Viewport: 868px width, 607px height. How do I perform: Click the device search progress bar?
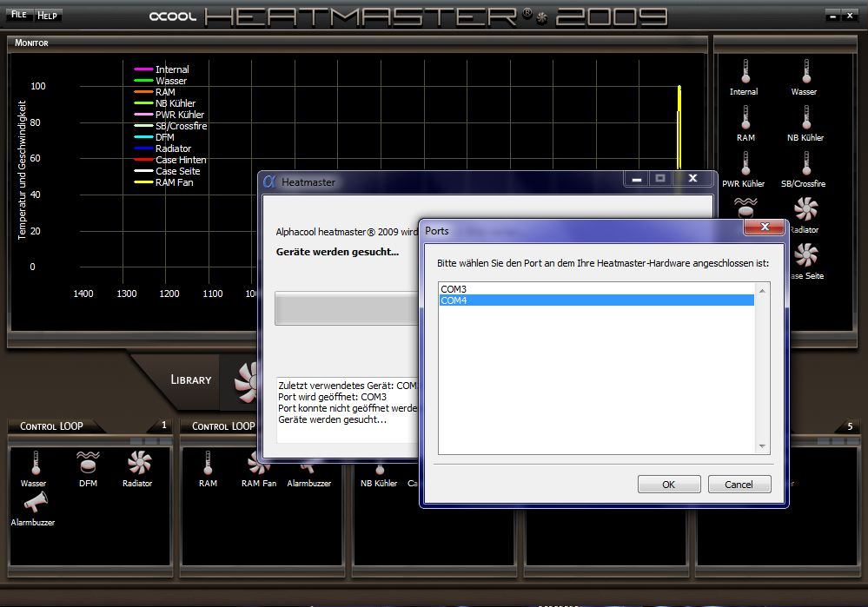point(347,309)
